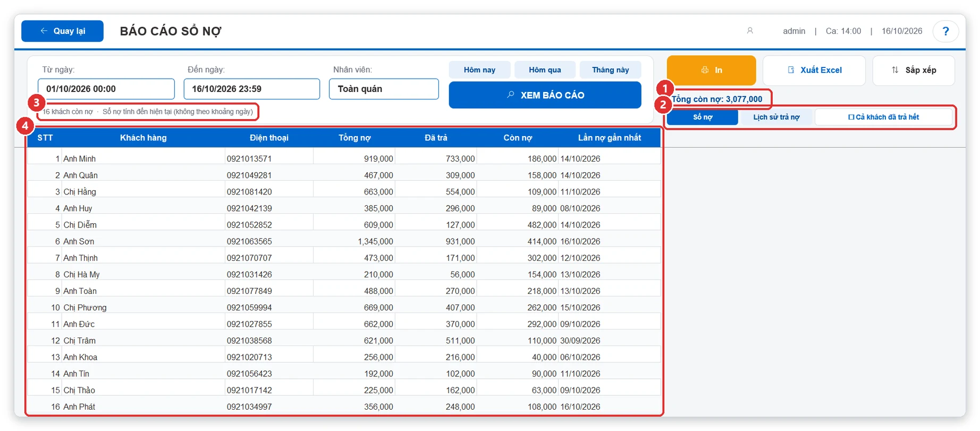Click the Tổng còn nợ: 3,077,000 total

tap(717, 99)
